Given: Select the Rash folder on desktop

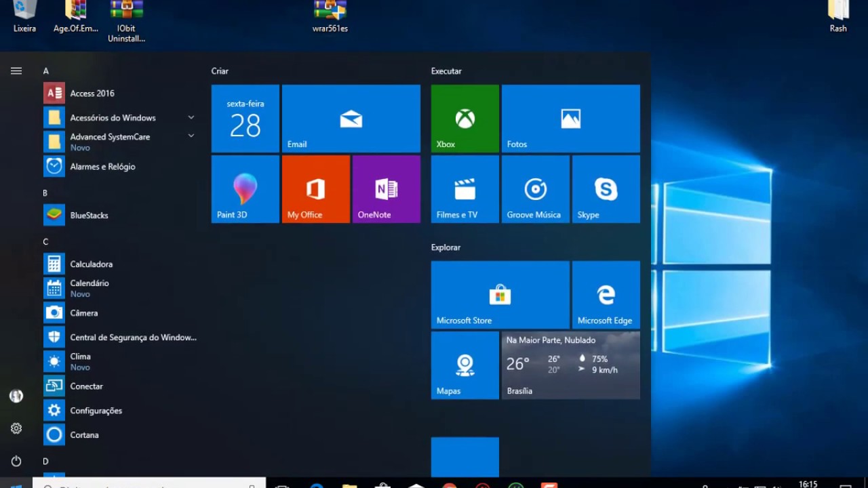Looking at the screenshot, I should (x=838, y=16).
